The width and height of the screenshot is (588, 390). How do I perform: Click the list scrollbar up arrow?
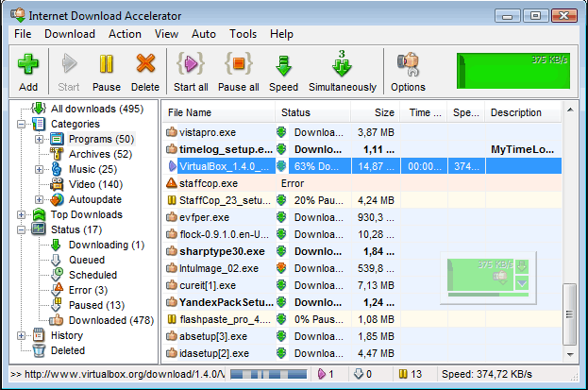coord(570,110)
